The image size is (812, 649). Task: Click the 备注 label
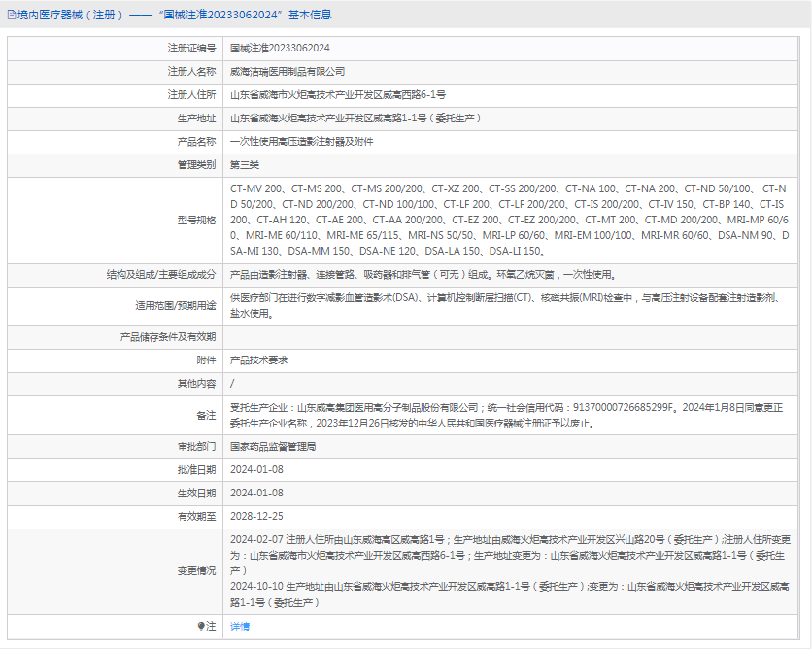[x=206, y=416]
